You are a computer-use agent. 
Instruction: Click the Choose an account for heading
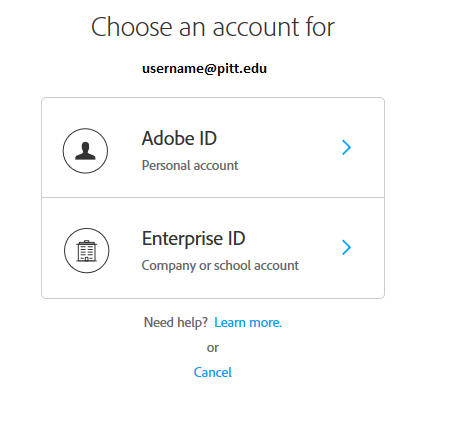click(213, 27)
